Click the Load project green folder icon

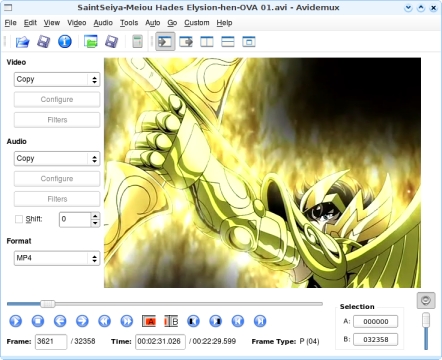(x=91, y=42)
